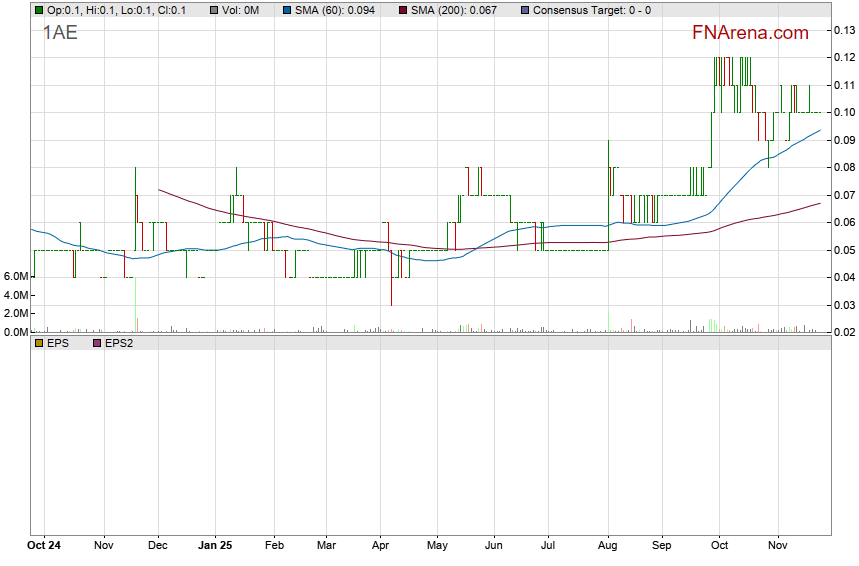Click the blue SMA (60) legend marker
Viewport: 859px width, 566px height.
click(x=287, y=10)
